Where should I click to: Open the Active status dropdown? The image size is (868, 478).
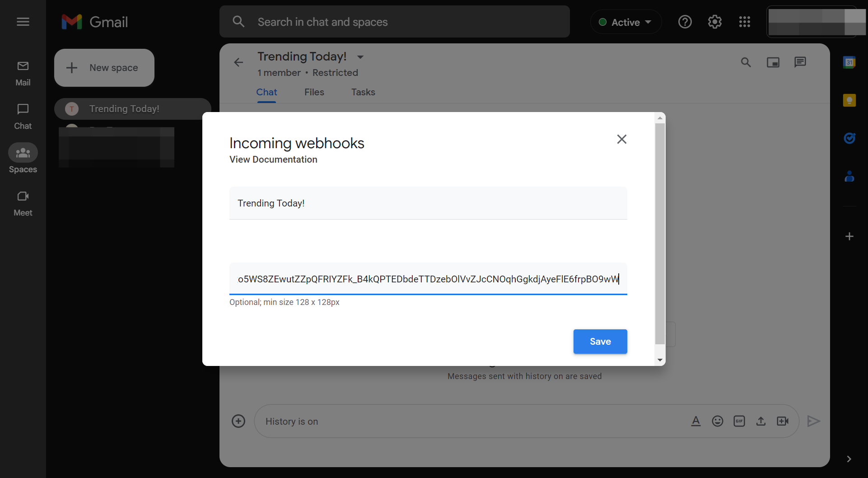tap(626, 22)
